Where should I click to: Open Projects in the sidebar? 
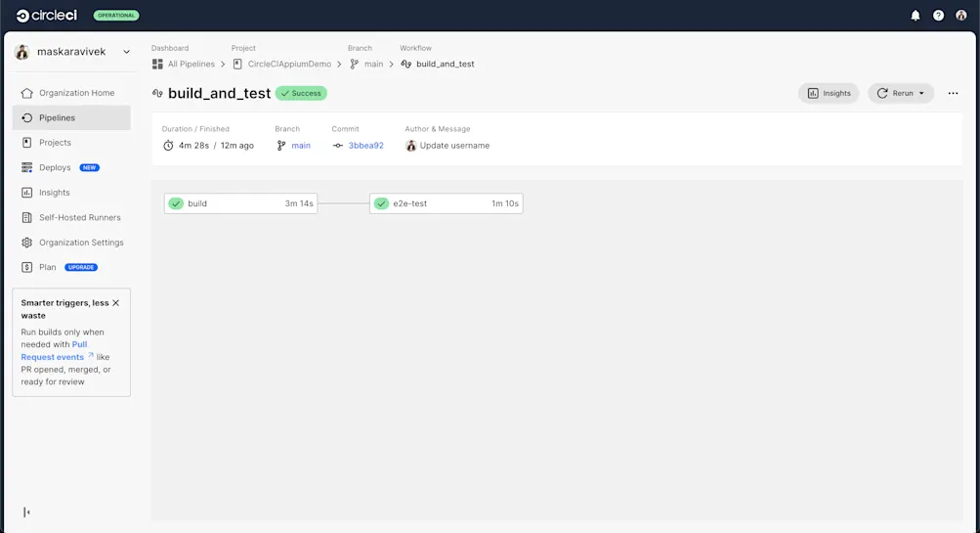point(71,143)
